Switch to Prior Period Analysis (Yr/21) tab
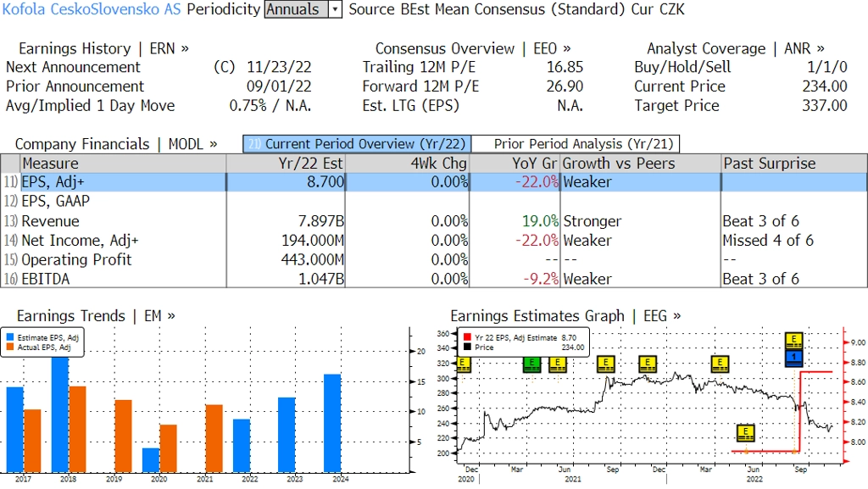 576,144
